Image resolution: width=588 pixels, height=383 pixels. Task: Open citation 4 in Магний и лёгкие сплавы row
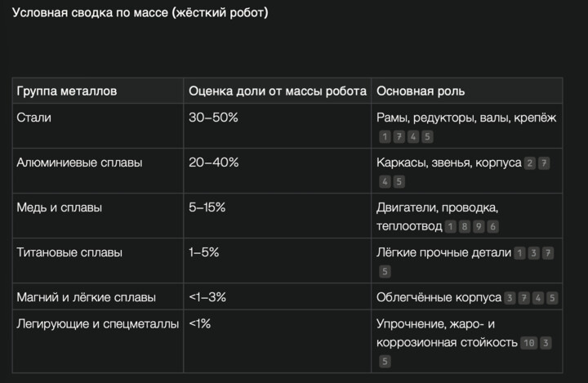tap(538, 297)
